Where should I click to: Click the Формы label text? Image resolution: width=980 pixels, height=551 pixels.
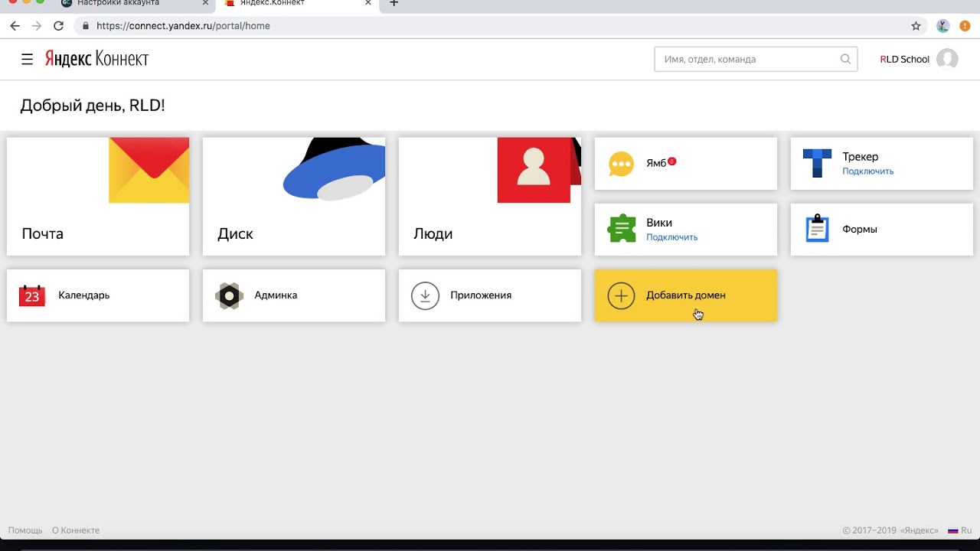pyautogui.click(x=860, y=230)
